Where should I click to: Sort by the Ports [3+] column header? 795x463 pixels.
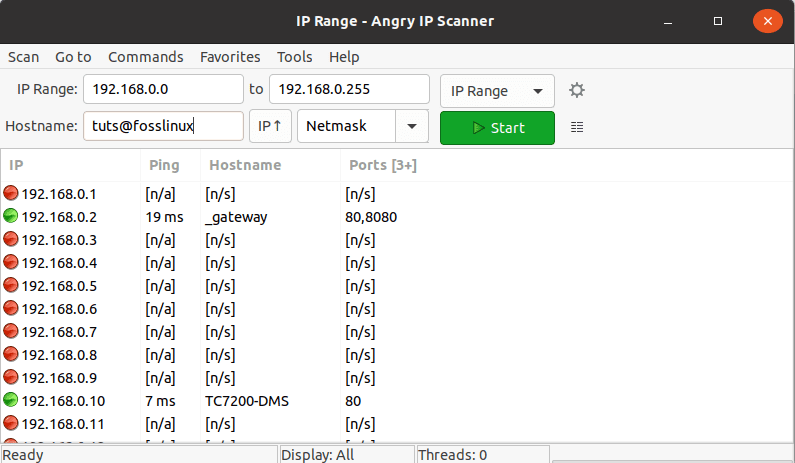(x=383, y=165)
